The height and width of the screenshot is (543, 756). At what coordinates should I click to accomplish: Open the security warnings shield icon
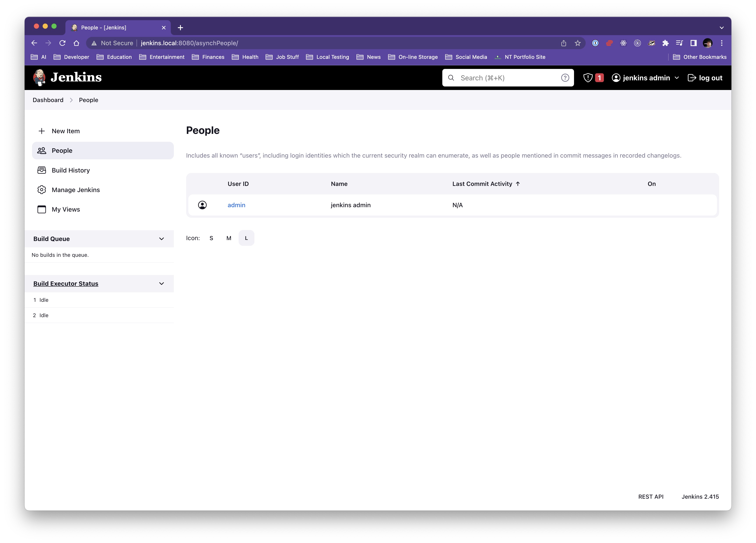[588, 78]
